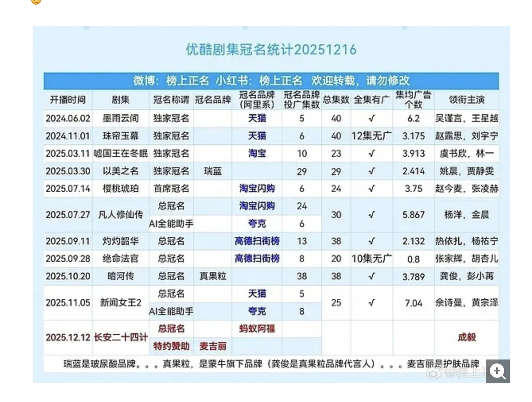Click the zoom-in magnifier icon
532x402 pixels.
pyautogui.click(x=497, y=372)
